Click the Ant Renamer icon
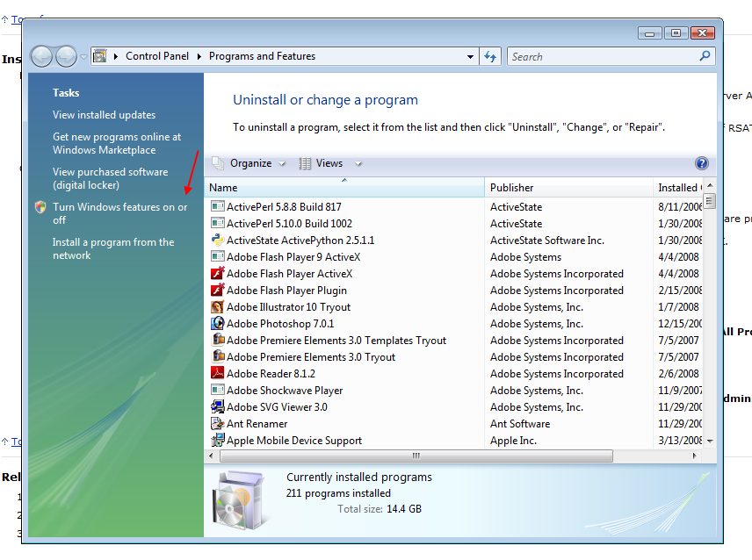The width and height of the screenshot is (752, 560). coord(217,423)
